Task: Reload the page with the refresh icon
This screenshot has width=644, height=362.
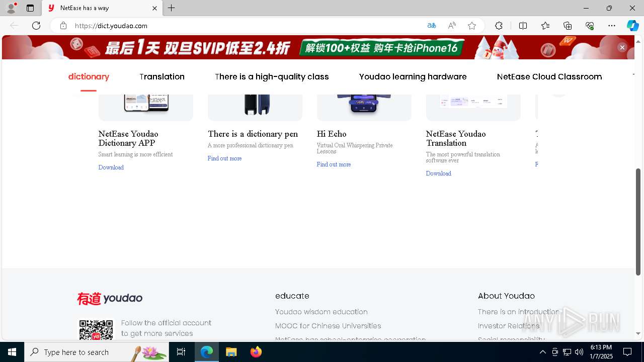Action: pos(36,26)
